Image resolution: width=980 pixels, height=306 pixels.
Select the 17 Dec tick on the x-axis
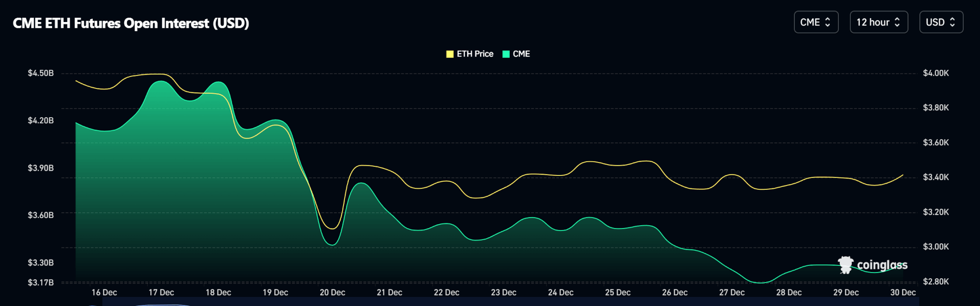(x=161, y=292)
